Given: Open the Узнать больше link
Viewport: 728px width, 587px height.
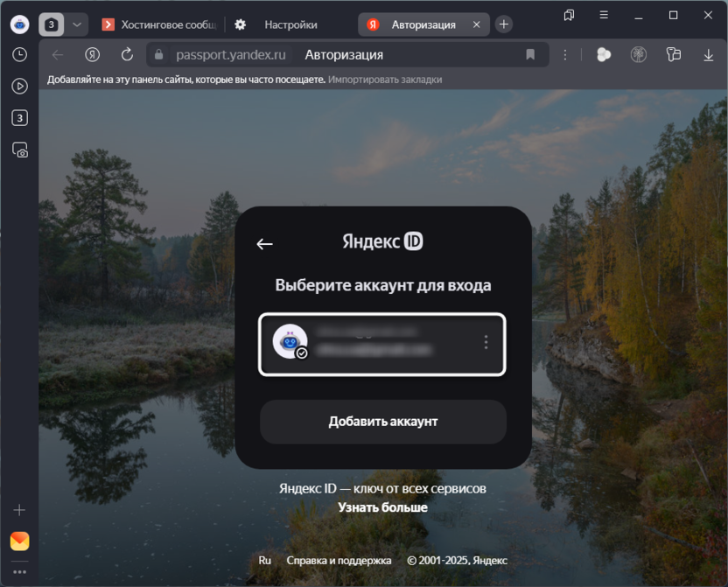Looking at the screenshot, I should pos(382,507).
